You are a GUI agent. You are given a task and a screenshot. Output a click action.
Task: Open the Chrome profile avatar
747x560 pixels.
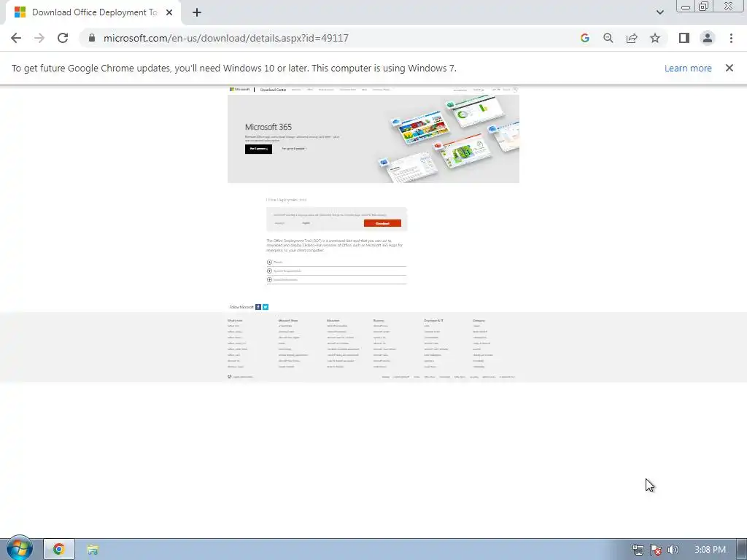pos(708,38)
